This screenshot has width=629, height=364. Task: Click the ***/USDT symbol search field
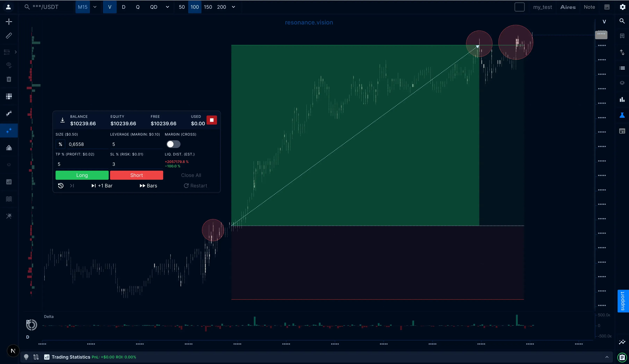coord(45,7)
